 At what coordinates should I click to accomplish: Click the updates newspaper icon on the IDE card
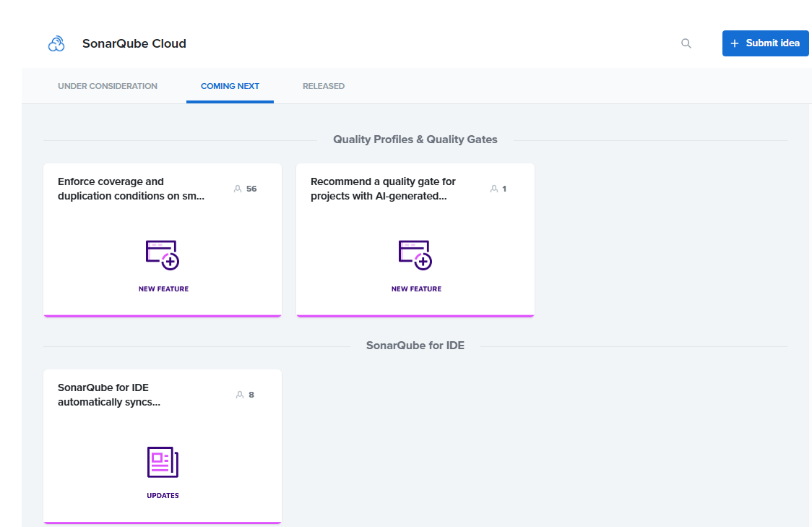tap(163, 462)
